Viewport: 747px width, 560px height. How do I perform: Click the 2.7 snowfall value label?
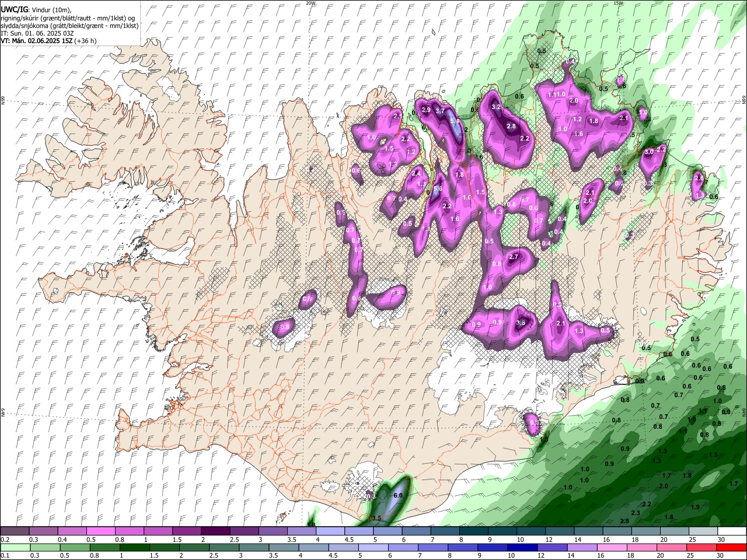(x=514, y=257)
